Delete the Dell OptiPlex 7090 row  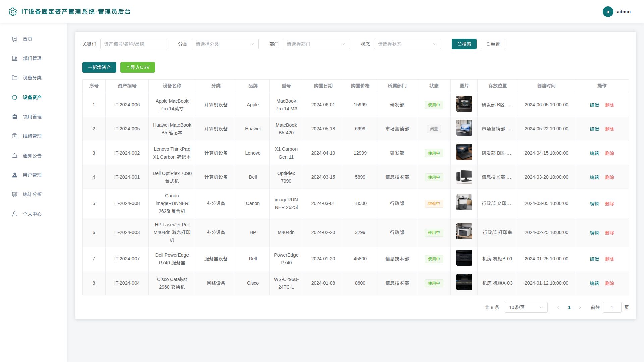(x=610, y=177)
